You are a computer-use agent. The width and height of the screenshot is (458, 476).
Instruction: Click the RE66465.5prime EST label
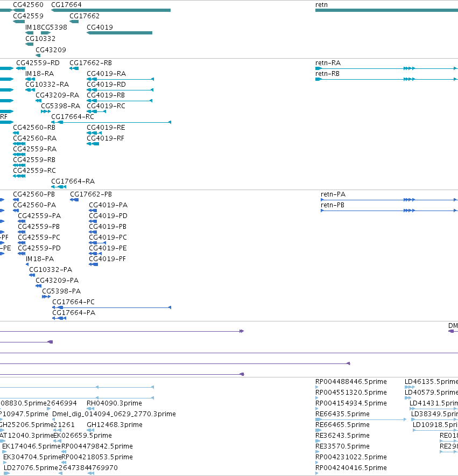[343, 425]
